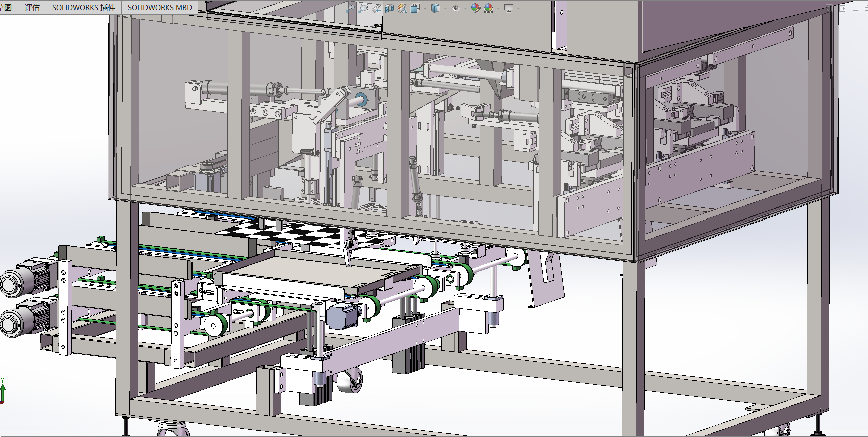Expand the Display Style dropdown arrow
Viewport: 868px width, 437px height.
445,8
